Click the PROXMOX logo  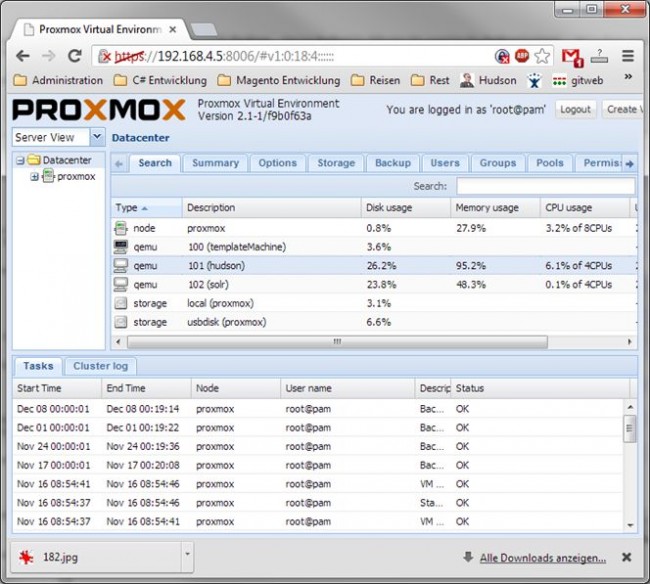[99, 110]
